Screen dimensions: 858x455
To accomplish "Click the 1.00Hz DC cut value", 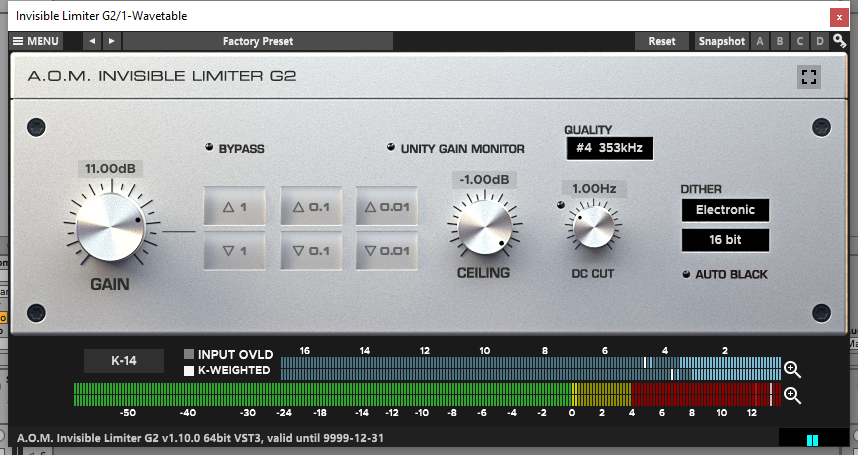I will 594,189.
